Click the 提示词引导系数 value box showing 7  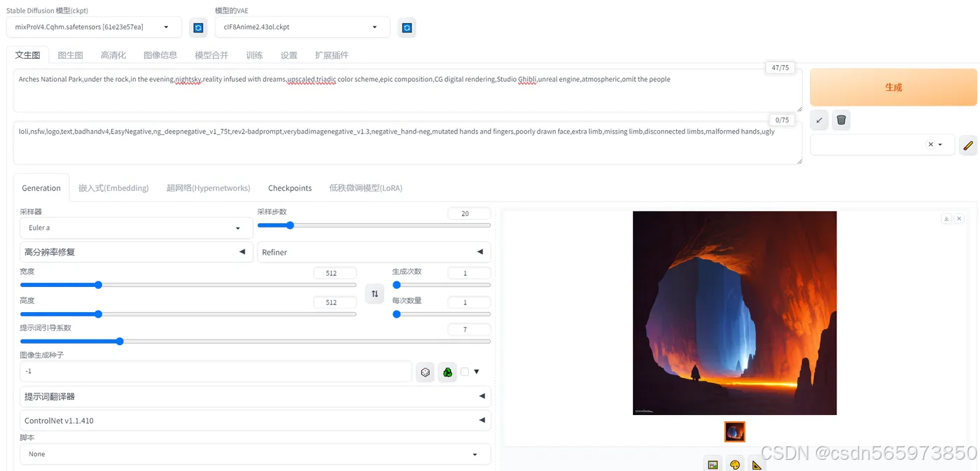coord(469,330)
